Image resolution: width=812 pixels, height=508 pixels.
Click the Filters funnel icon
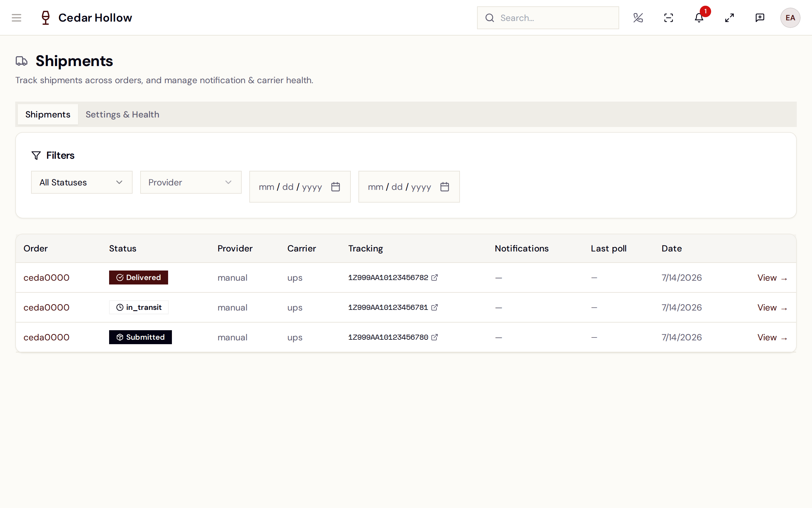[36, 155]
